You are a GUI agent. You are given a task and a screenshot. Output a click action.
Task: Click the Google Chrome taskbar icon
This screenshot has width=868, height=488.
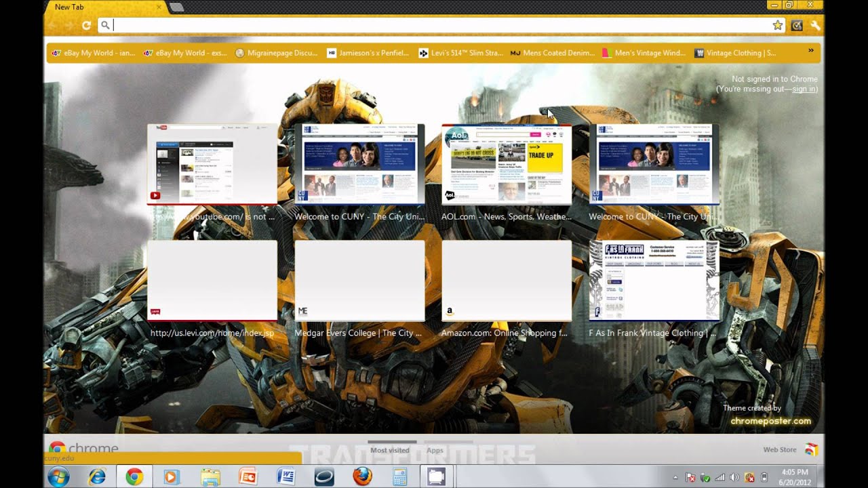134,477
